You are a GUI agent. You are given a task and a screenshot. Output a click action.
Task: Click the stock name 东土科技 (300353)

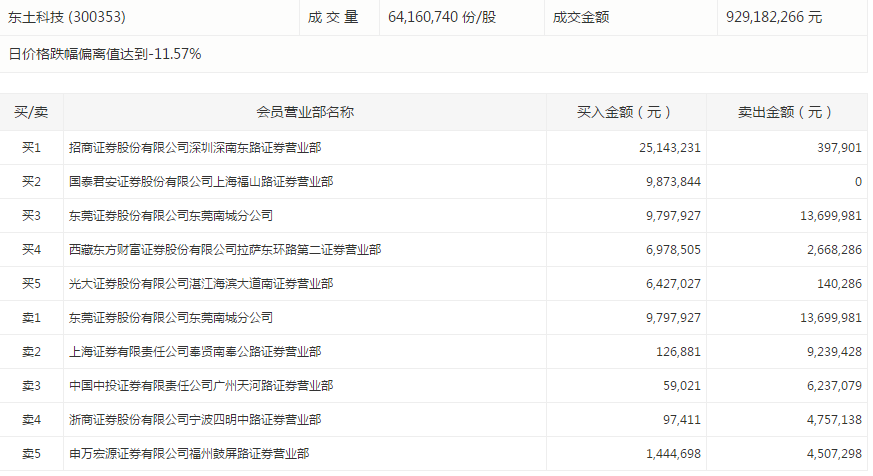67,17
